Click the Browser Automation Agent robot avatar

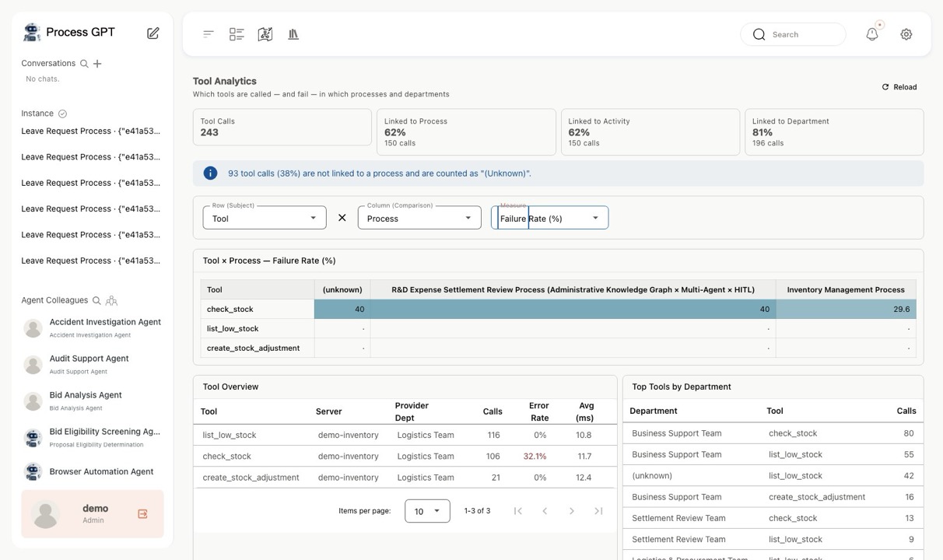pyautogui.click(x=33, y=471)
